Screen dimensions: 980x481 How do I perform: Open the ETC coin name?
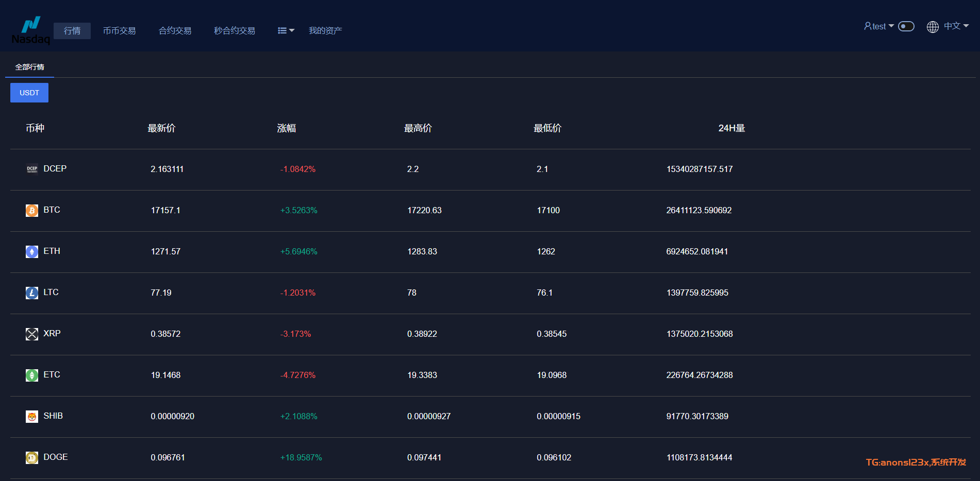point(52,374)
